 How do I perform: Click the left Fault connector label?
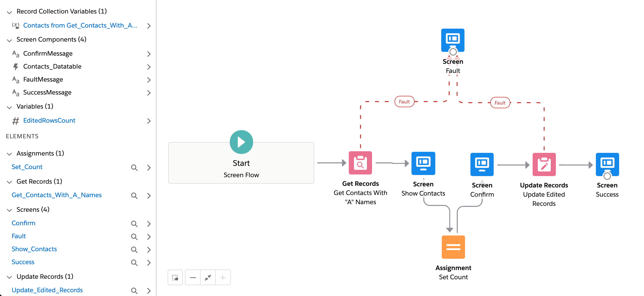404,102
